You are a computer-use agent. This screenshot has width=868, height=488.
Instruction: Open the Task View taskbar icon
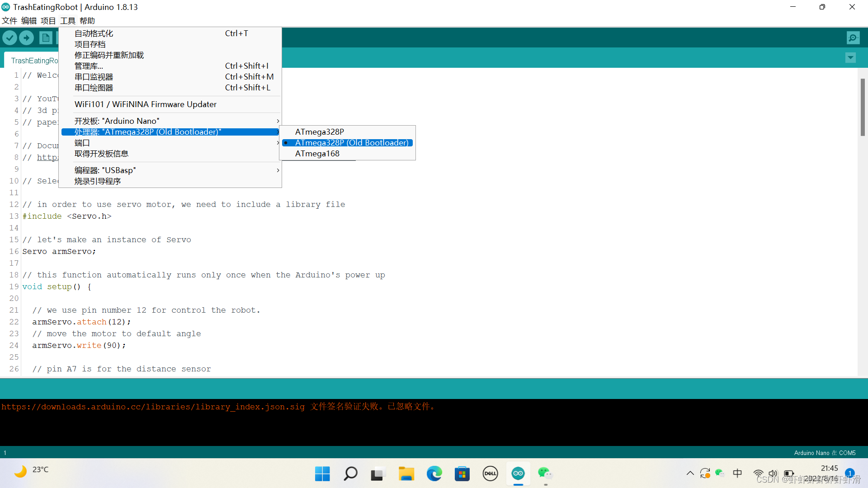coord(377,474)
